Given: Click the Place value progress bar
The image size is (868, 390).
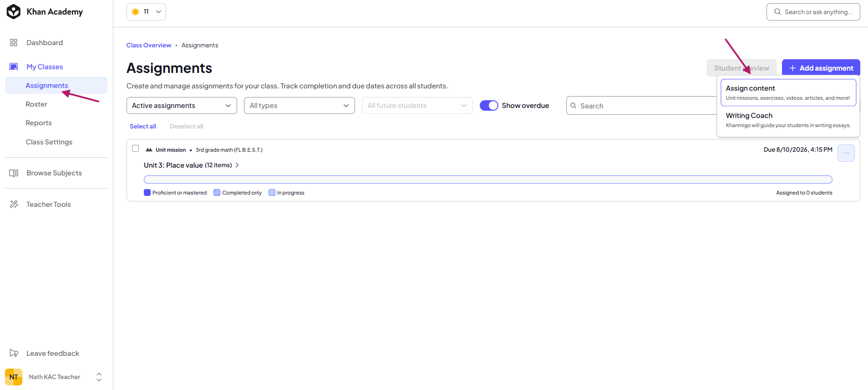Looking at the screenshot, I should [x=488, y=180].
